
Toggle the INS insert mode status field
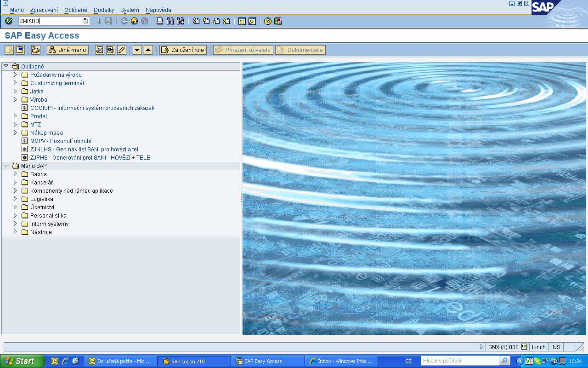coord(556,347)
